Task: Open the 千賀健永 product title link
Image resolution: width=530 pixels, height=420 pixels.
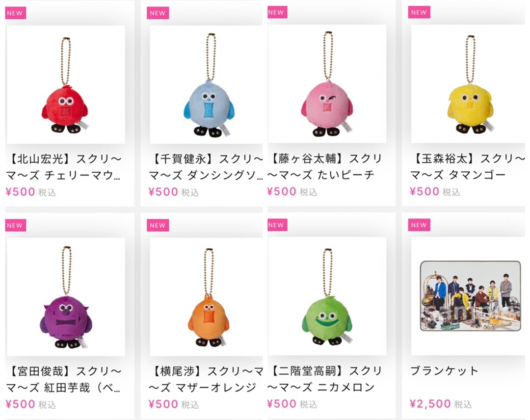Action: [x=206, y=167]
